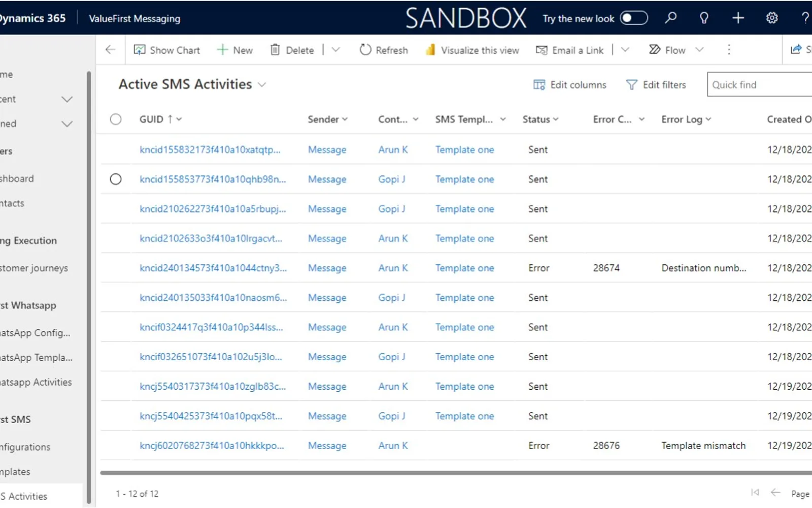Open Customer journeys in the sidebar

[34, 268]
